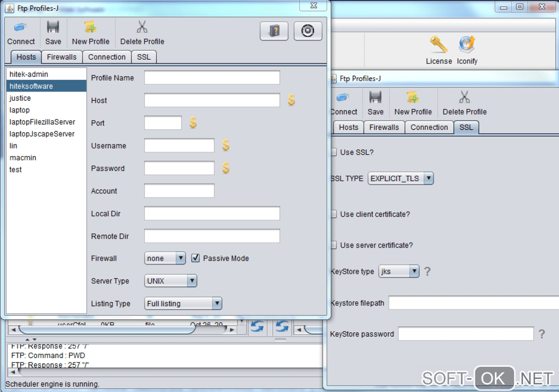The image size is (559, 392).
Task: Open the KeyStore type jks dropdown
Action: tap(399, 272)
